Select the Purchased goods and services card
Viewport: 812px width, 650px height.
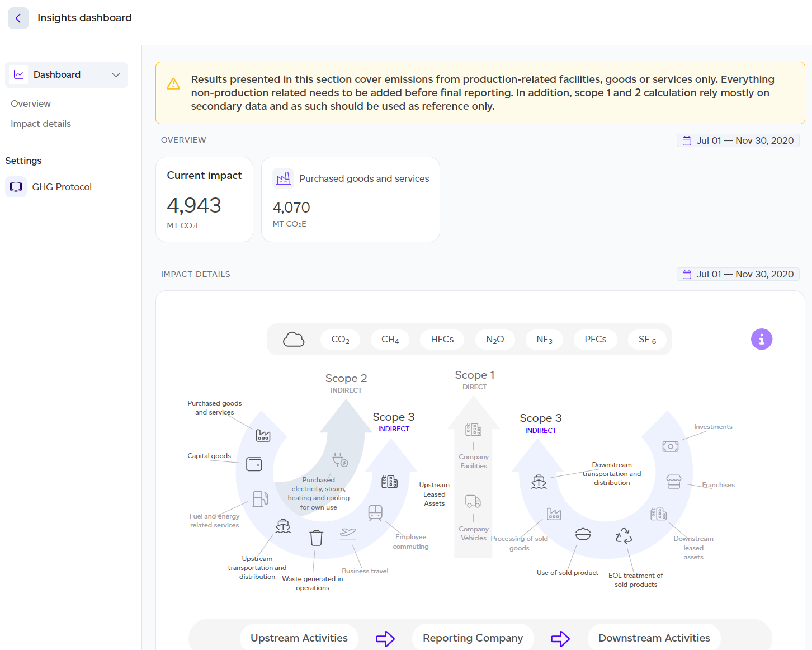click(351, 200)
